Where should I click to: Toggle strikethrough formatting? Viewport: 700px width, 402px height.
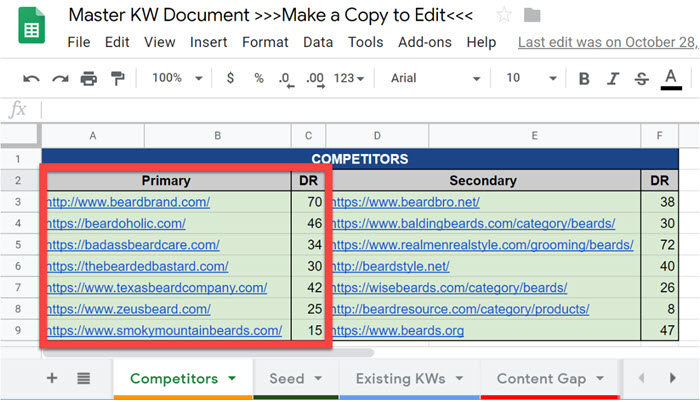642,79
